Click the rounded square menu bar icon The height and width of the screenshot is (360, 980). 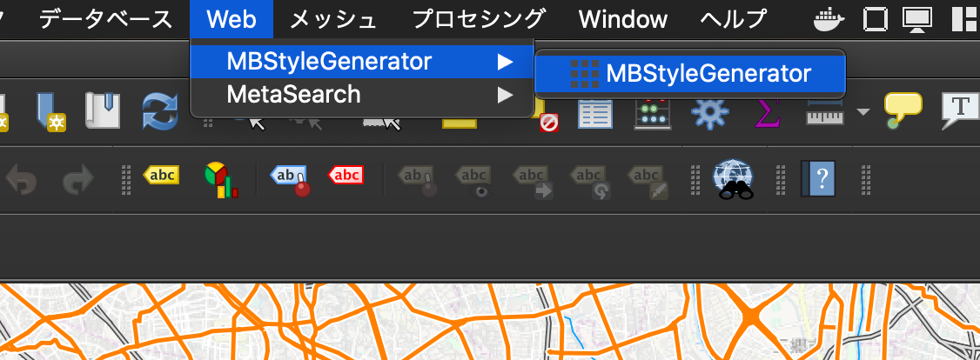875,19
